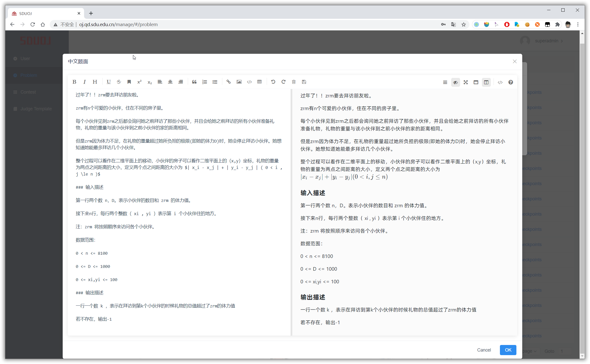The image size is (590, 364).
Task: Insert image using toolbar icon
Action: pos(239,82)
